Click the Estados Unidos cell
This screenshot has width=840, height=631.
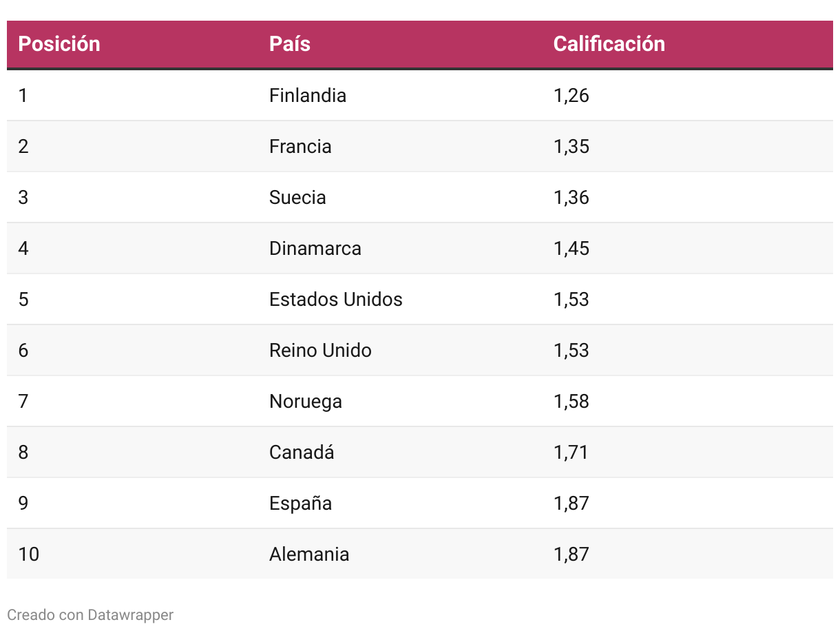click(336, 299)
